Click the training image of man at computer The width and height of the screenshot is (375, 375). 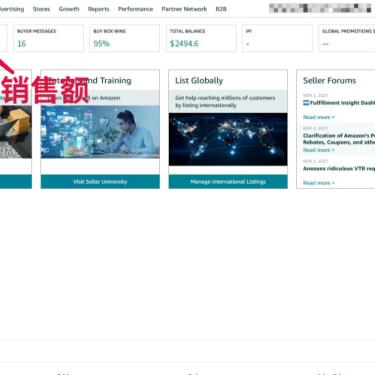coord(100,132)
